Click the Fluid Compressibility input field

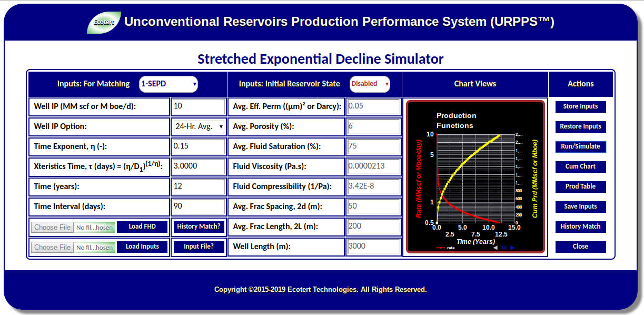(373, 186)
